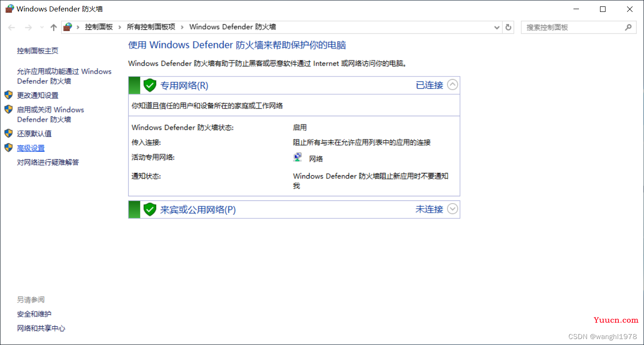Click 通知状态: label
The height and width of the screenshot is (345, 644).
pos(146,176)
